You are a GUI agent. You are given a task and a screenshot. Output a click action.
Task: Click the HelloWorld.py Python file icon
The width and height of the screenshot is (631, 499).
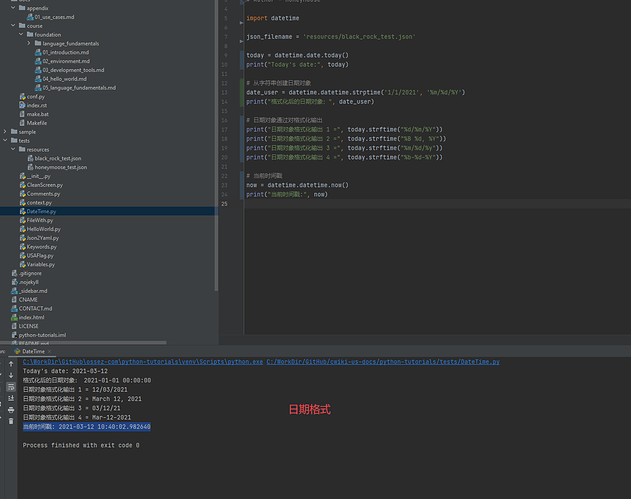point(23,229)
